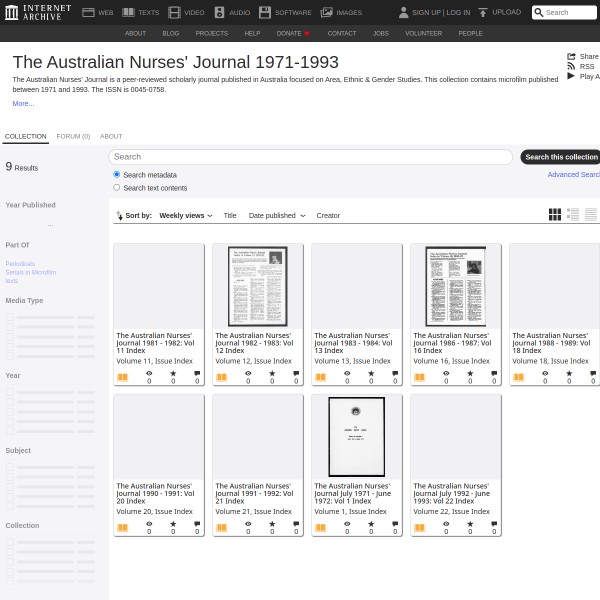Click the Search this collection button
Screen dimensions: 600x600
click(x=561, y=157)
